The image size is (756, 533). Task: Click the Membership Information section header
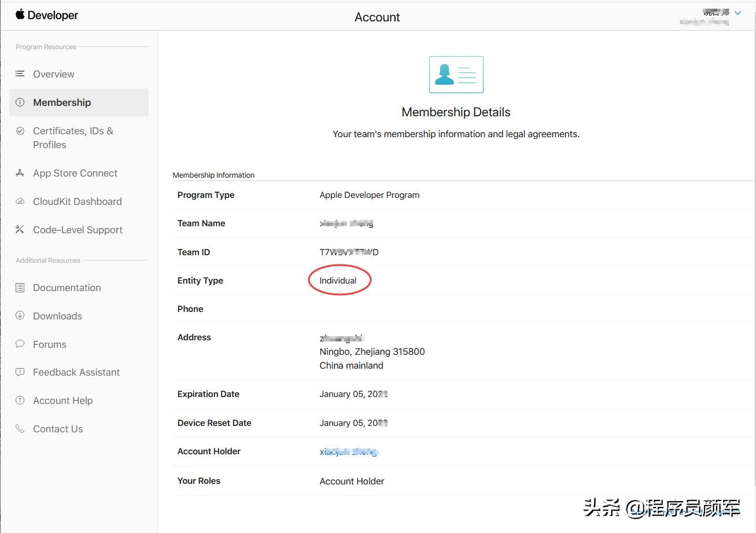pos(213,175)
